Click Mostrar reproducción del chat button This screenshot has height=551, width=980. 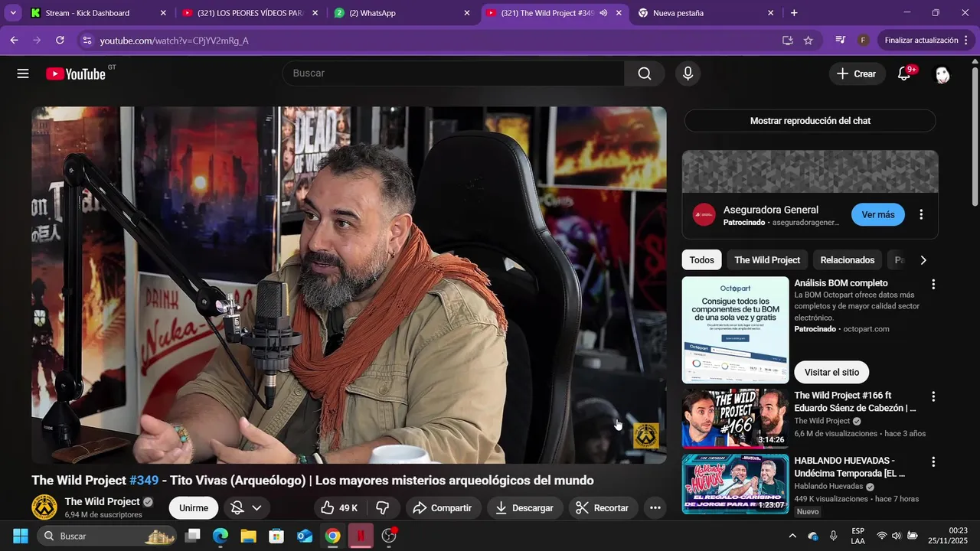coord(810,121)
